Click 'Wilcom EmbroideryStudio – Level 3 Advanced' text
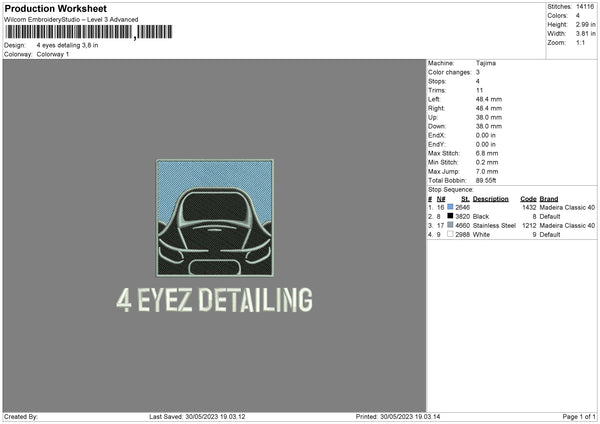 tap(71, 20)
